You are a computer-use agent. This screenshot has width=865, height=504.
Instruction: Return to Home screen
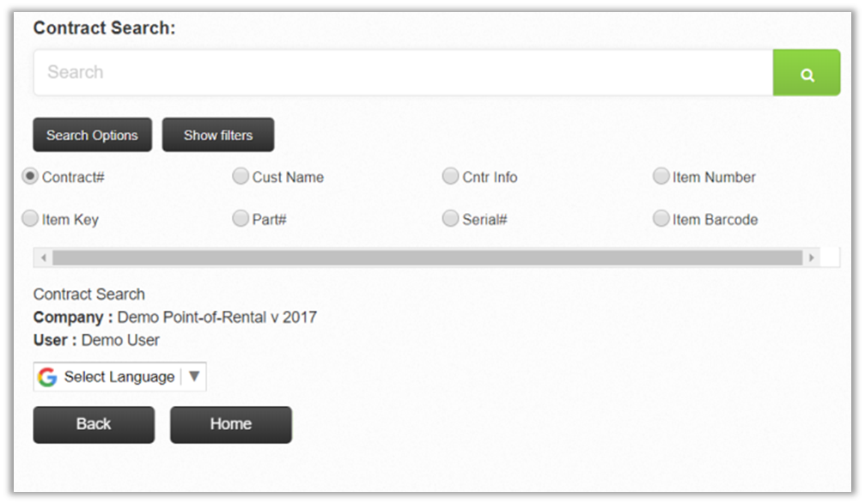tap(230, 424)
